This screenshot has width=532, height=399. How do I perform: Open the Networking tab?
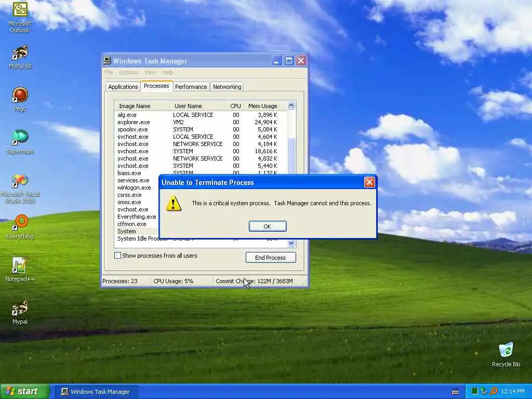click(x=227, y=87)
